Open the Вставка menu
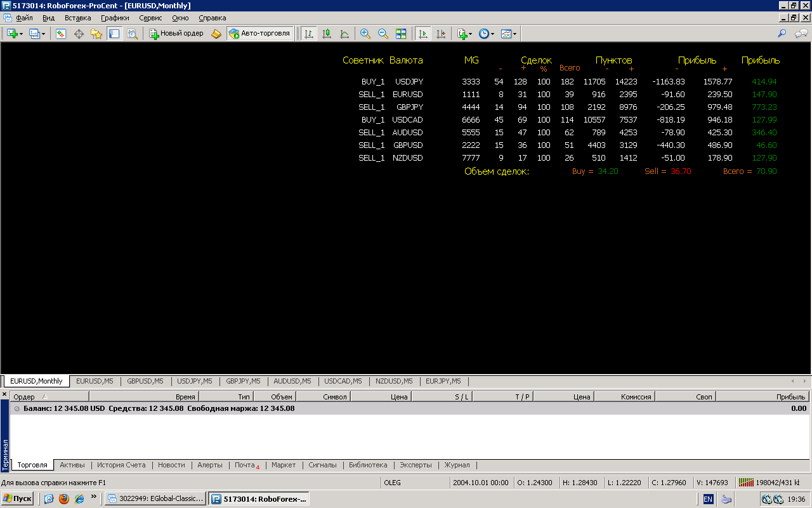 [77, 18]
